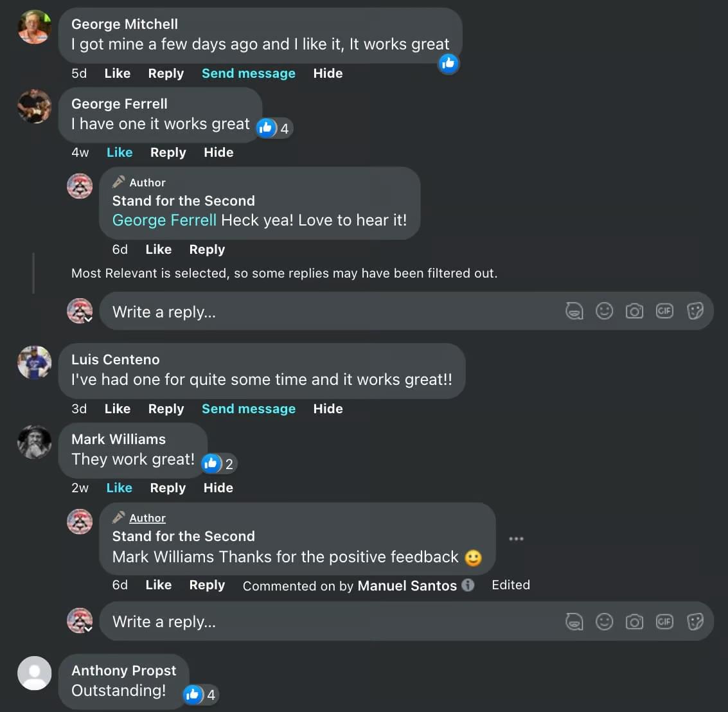Open GIF picker in second reply box
The height and width of the screenshot is (712, 728).
click(664, 621)
